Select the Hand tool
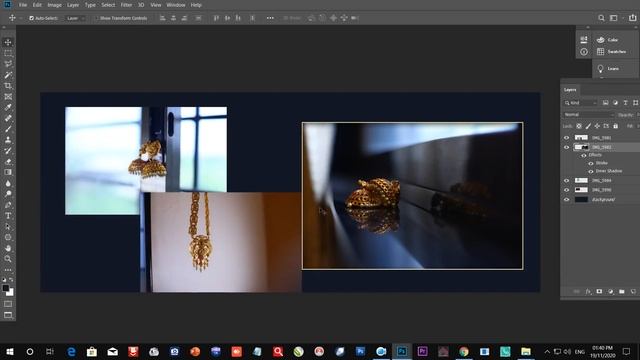Image resolution: width=640 pixels, height=360 pixels. (8, 248)
